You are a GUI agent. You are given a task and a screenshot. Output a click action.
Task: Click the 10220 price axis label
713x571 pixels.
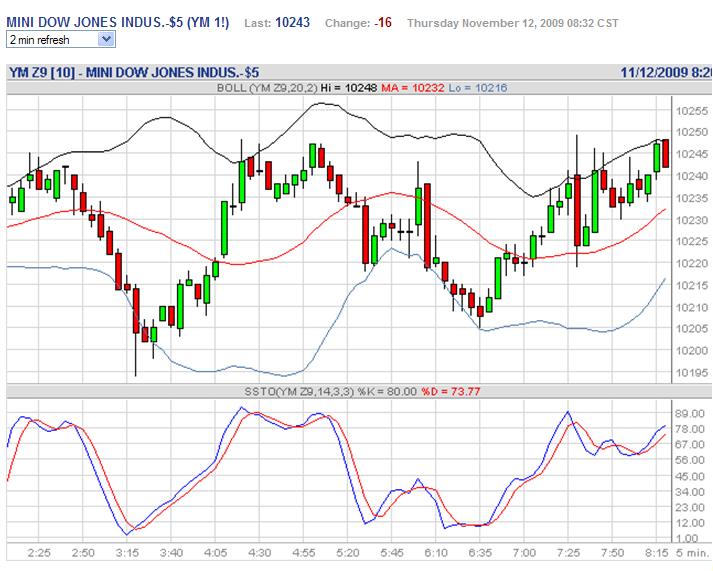692,263
